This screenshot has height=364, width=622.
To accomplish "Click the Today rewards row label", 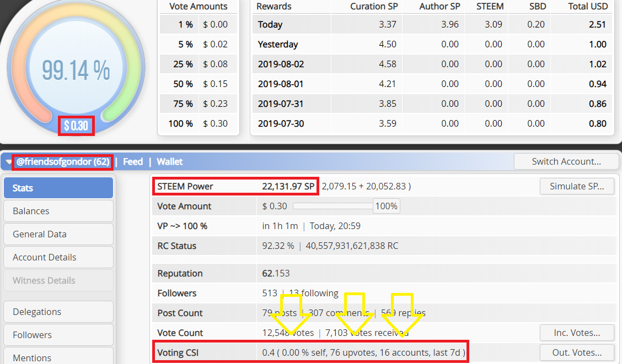I will 270,25.
